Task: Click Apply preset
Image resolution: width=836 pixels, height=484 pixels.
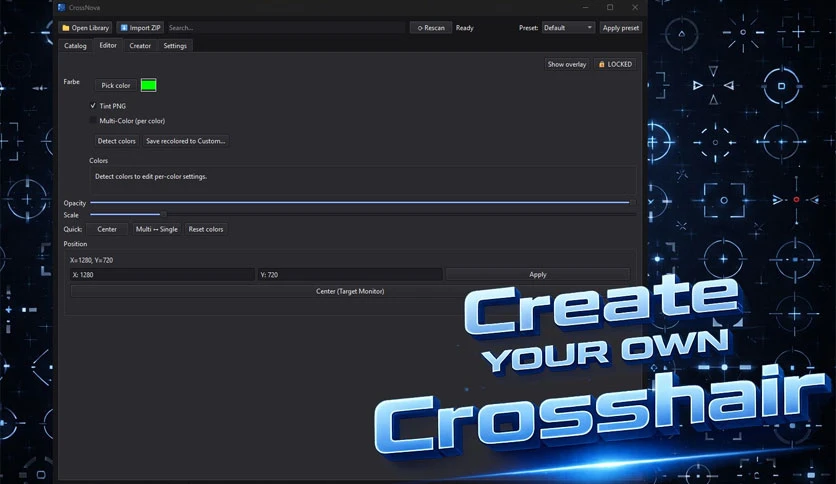Action: coord(621,28)
